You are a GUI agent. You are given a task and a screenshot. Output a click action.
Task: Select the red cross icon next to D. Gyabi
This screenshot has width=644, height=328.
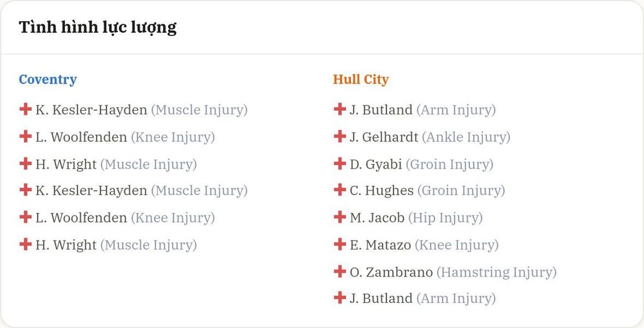(339, 163)
